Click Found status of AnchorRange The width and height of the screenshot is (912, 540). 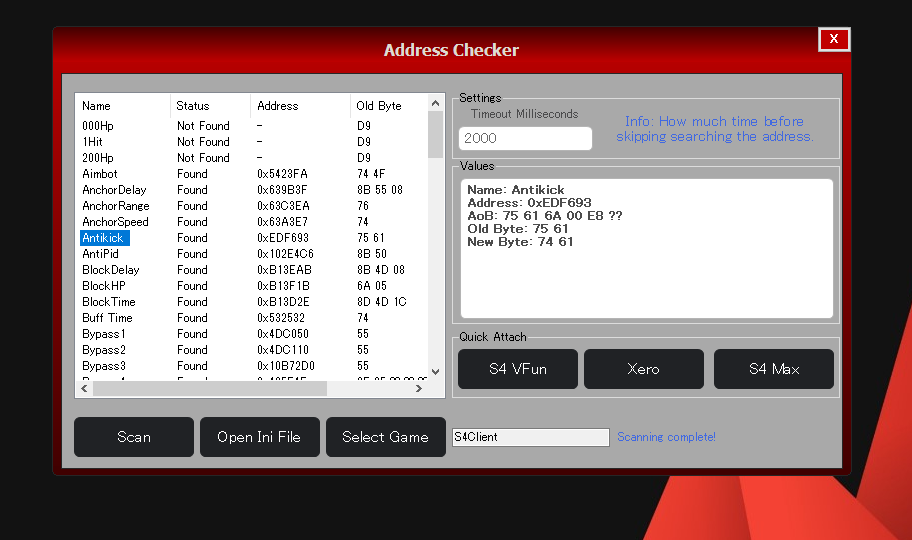coord(192,206)
